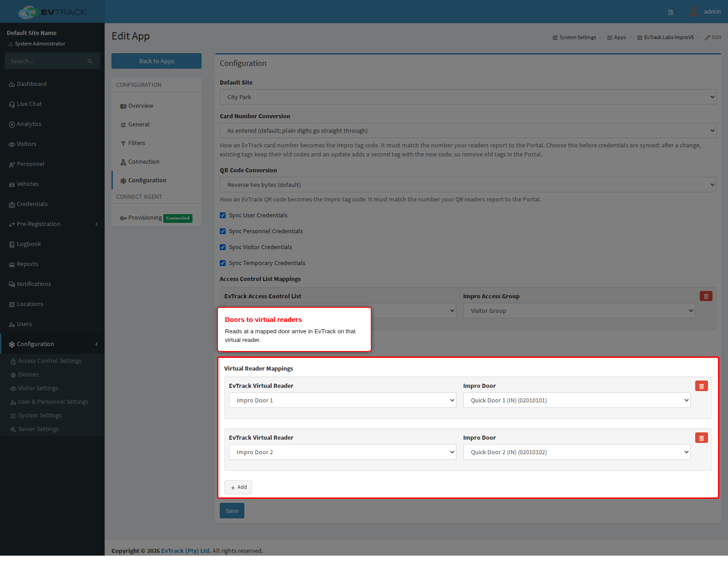
Task: Open the EvTrack (Pty) Ltd. footer link
Action: [186, 551]
